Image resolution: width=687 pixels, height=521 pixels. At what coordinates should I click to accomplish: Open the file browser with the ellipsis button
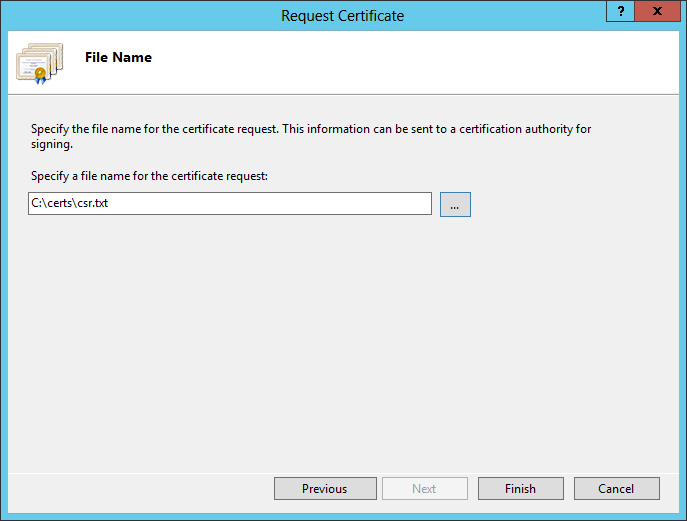(455, 204)
